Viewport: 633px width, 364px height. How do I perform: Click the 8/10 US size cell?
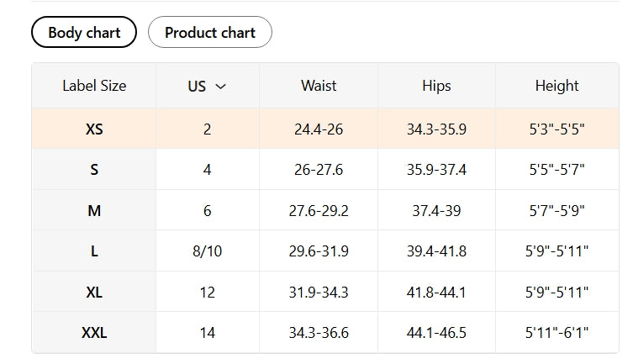pos(207,251)
